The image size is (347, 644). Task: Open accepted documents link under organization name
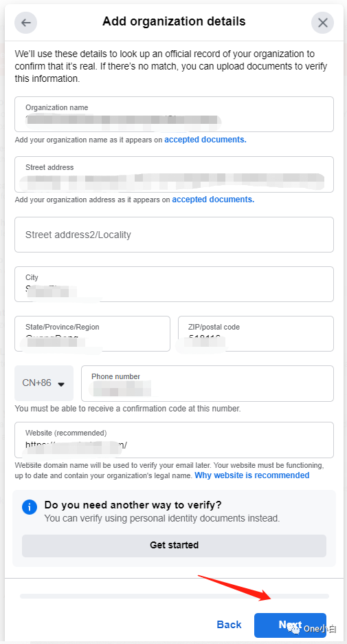[205, 140]
